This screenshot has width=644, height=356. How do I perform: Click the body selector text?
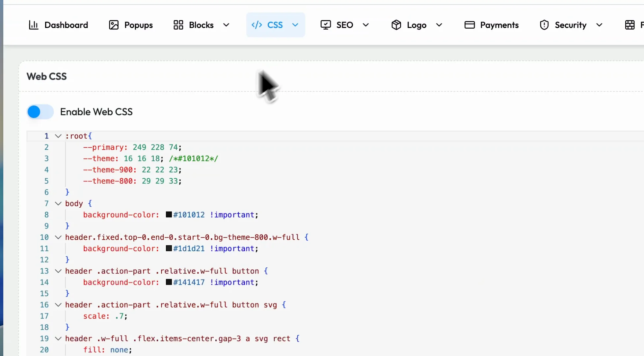pyautogui.click(x=74, y=204)
